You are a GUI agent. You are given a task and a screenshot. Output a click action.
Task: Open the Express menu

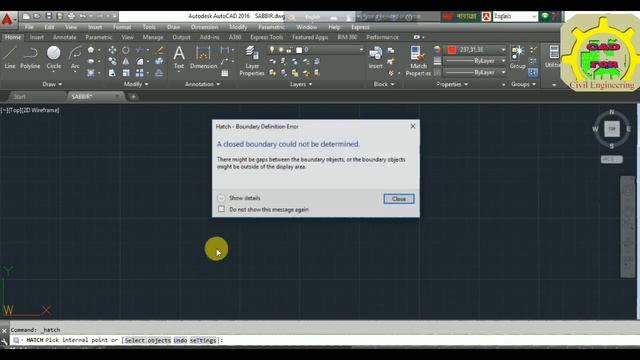click(360, 27)
